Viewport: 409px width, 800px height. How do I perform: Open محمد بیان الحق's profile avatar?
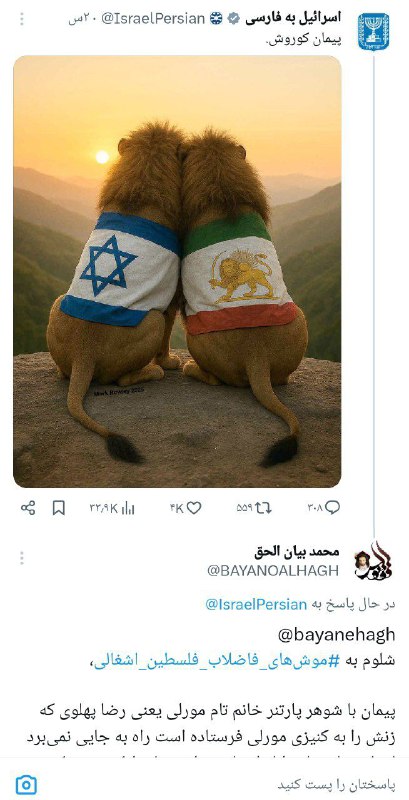pyautogui.click(x=373, y=562)
